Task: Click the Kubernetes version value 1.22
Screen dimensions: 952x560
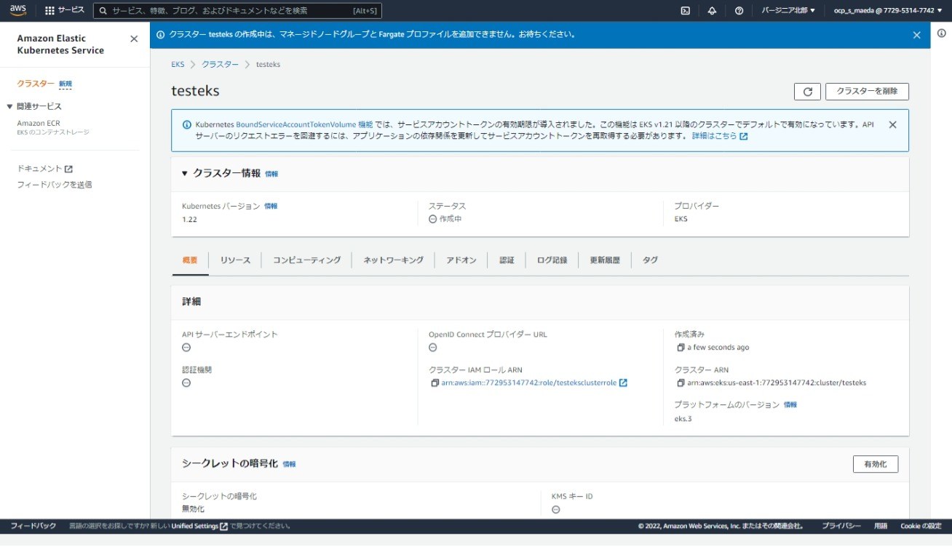Action: click(189, 219)
